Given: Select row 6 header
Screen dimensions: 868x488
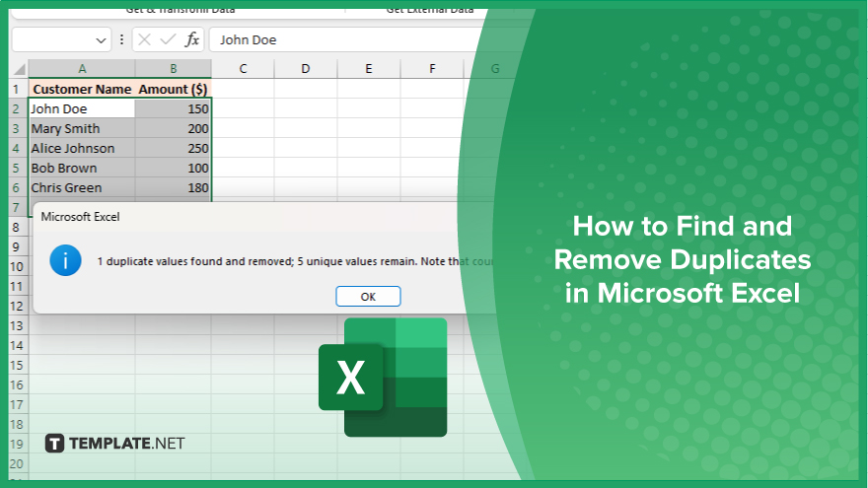Looking at the screenshot, I should 17,188.
